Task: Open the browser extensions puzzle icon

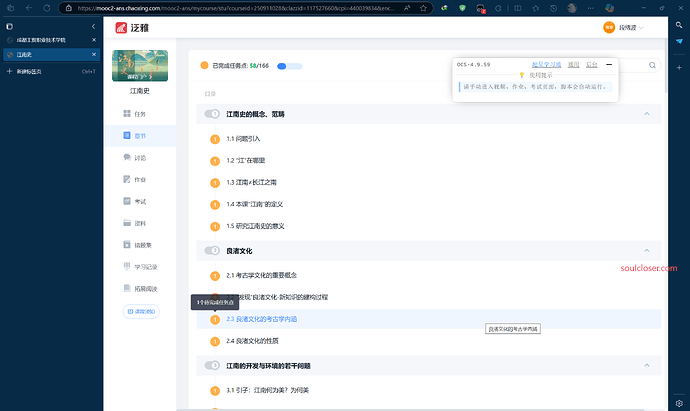Action: click(x=498, y=8)
